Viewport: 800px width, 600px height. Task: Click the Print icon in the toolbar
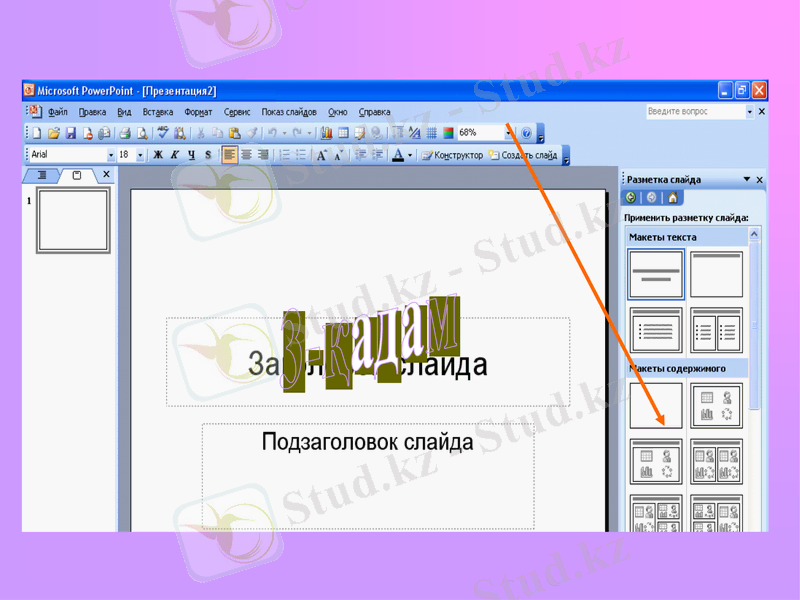point(125,133)
